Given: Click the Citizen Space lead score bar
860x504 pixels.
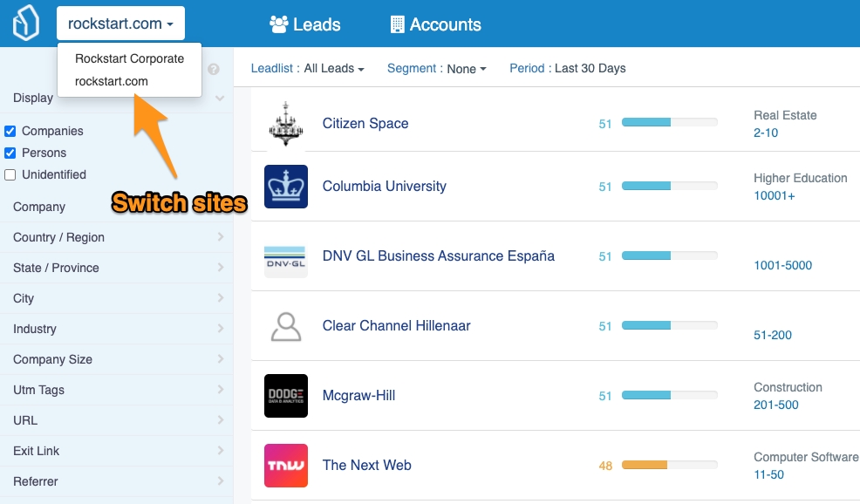Looking at the screenshot, I should pos(669,123).
